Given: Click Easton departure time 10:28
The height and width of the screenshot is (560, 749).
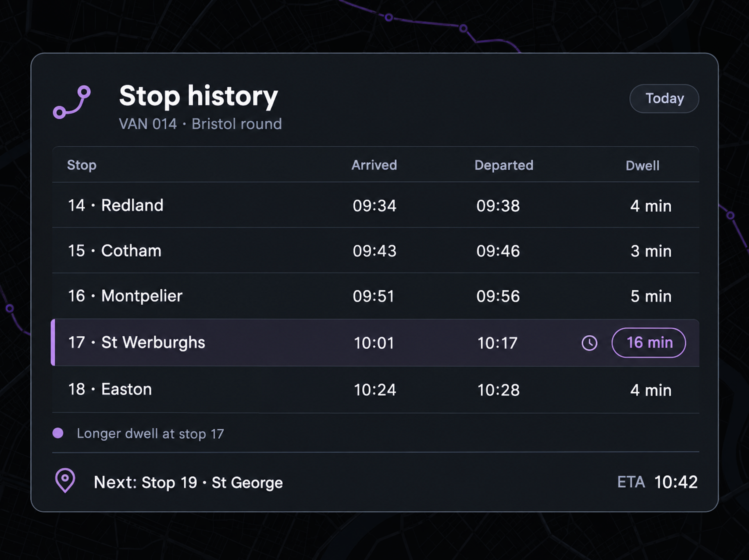Looking at the screenshot, I should [499, 390].
